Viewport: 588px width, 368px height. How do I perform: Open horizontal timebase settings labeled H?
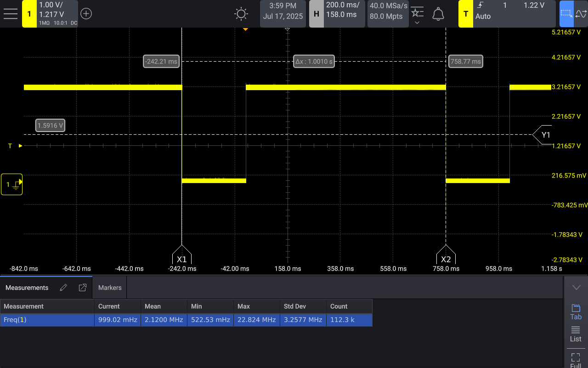(x=316, y=13)
